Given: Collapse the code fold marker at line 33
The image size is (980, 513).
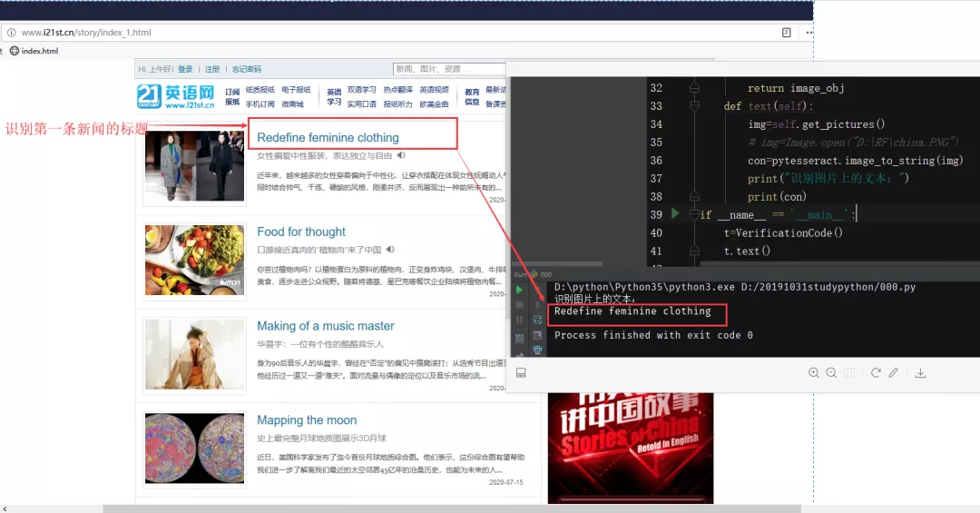Looking at the screenshot, I should click(x=694, y=106).
